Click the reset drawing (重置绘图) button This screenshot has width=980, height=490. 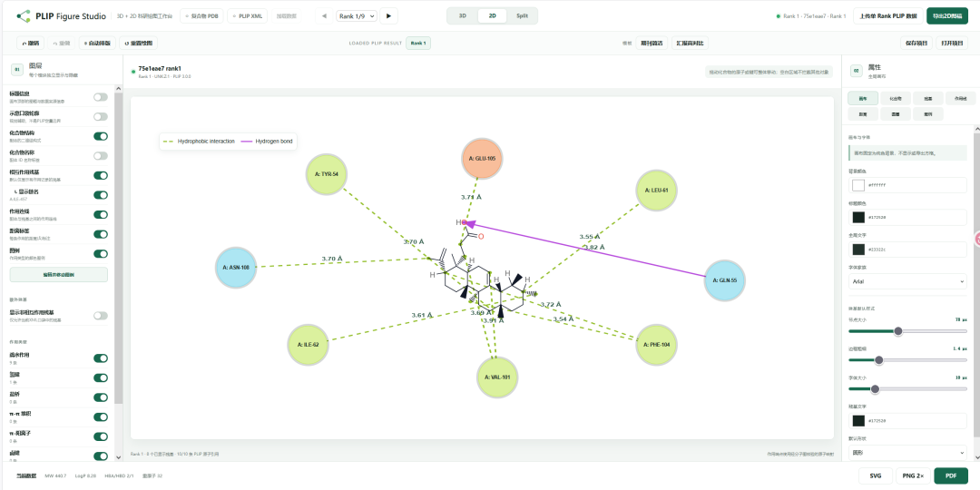tap(138, 44)
